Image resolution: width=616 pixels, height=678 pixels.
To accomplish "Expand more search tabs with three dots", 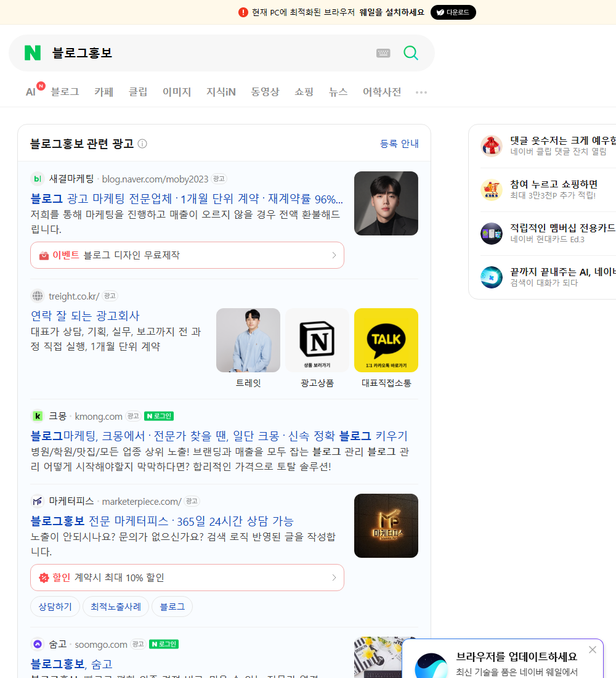I will pos(421,92).
